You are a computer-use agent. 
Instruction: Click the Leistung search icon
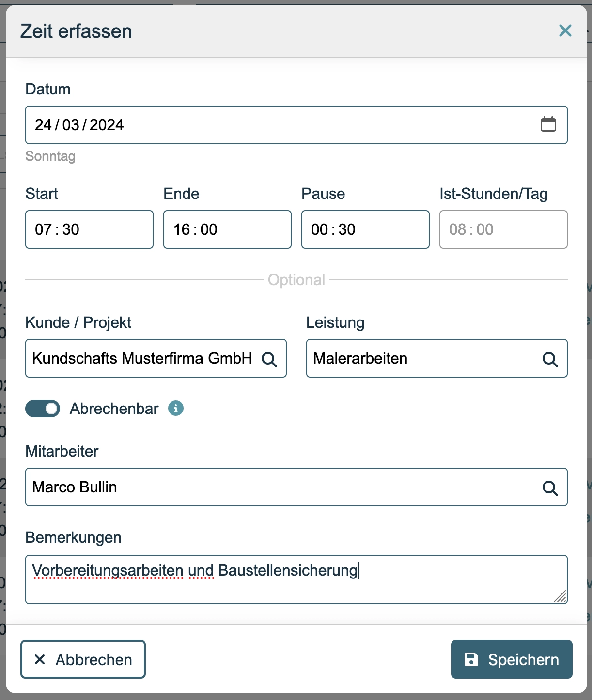[550, 359]
